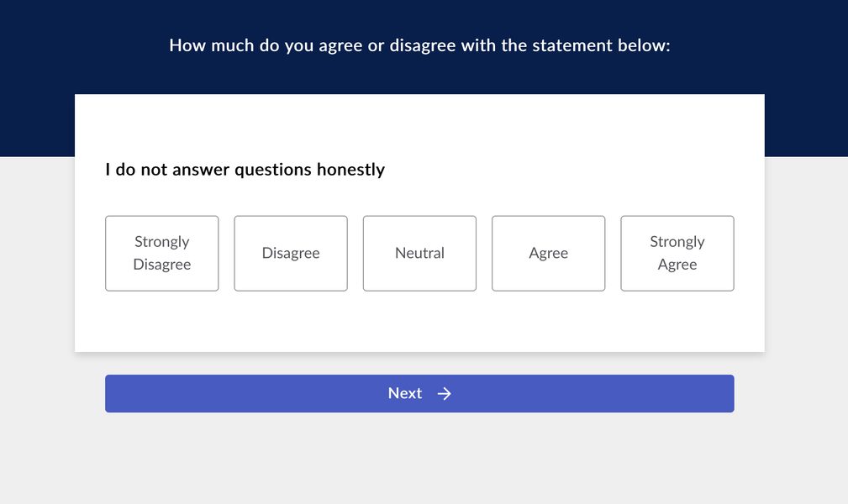Click empty white space below the answer options

(419, 322)
